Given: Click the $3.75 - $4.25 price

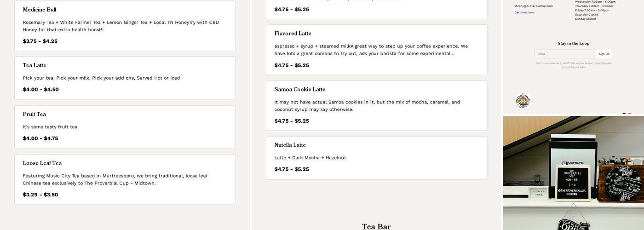Looking at the screenshot, I should (x=40, y=41).
